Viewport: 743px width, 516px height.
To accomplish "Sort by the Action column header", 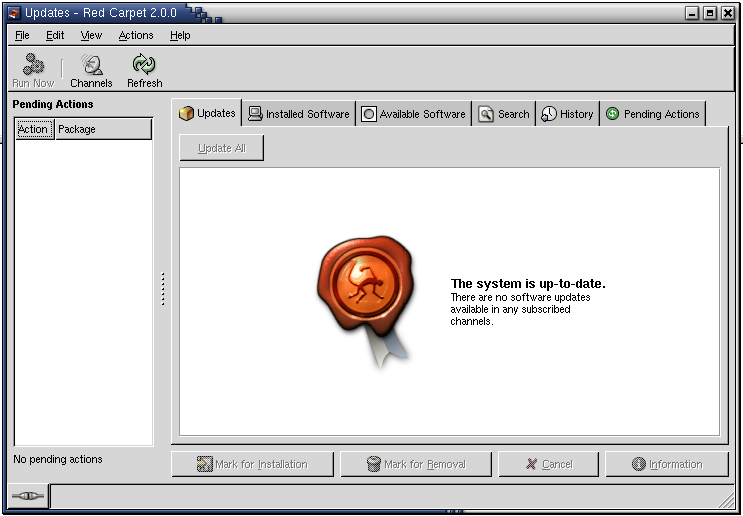I will pyautogui.click(x=35, y=129).
